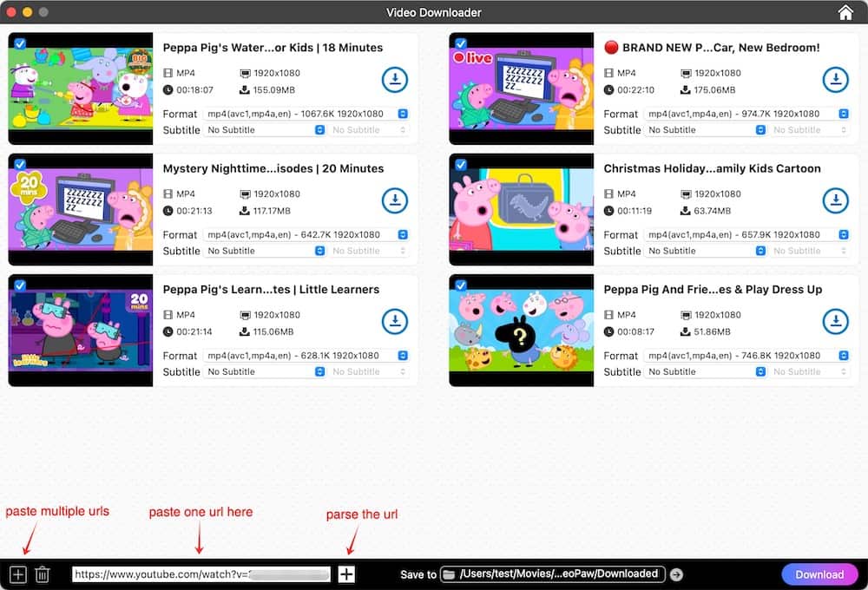Select Peppa Pig And Frie video thumbnail
Screen dimensions: 868x590
point(521,331)
